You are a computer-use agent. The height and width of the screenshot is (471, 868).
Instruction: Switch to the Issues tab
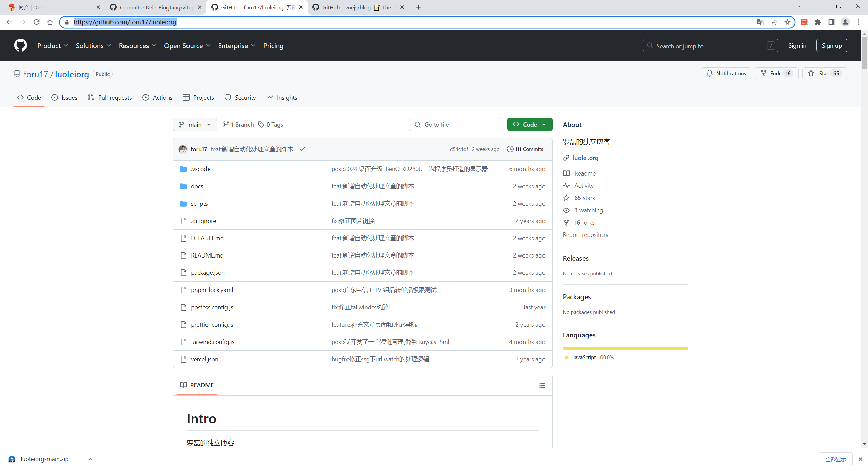[64, 97]
